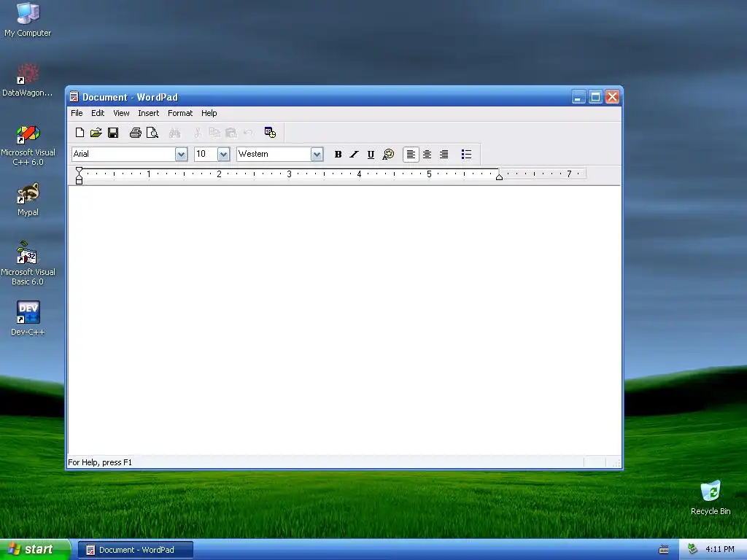Screen dimensions: 747x560
Task: Paste clipboard using the Paste icon
Action: [x=231, y=133]
